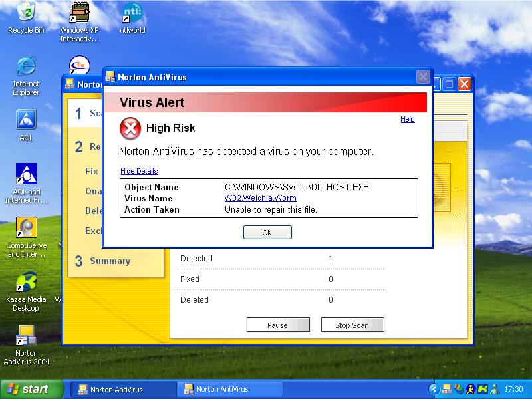Select the Qua... sub-step in the sidebar
This screenshot has height=399, width=532.
pyautogui.click(x=93, y=191)
